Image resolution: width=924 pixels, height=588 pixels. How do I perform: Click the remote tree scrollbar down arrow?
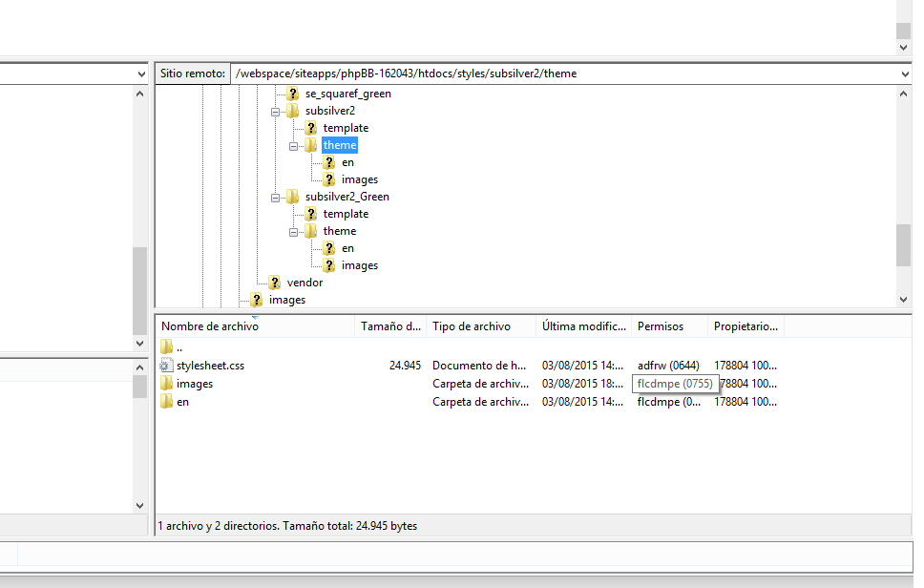click(x=904, y=300)
